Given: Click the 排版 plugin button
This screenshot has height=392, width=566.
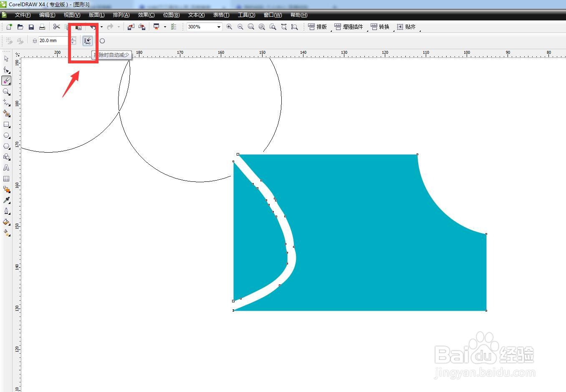Looking at the screenshot, I should [x=317, y=27].
